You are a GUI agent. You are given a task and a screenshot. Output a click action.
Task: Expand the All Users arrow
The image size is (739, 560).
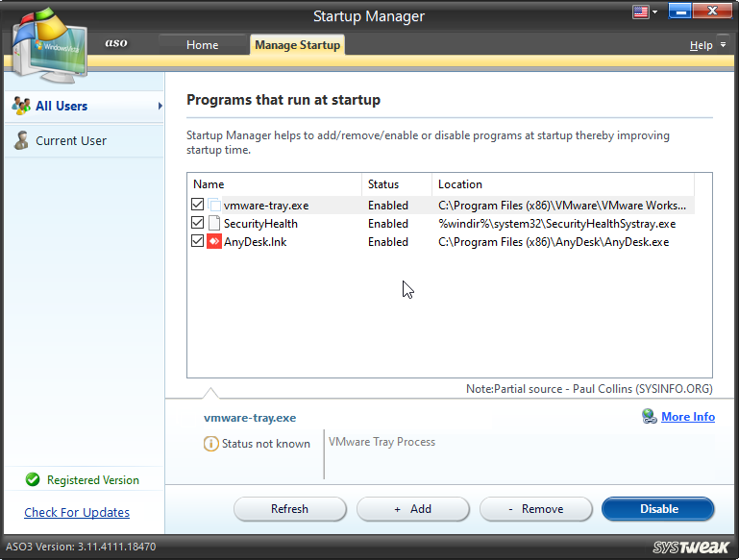click(160, 106)
